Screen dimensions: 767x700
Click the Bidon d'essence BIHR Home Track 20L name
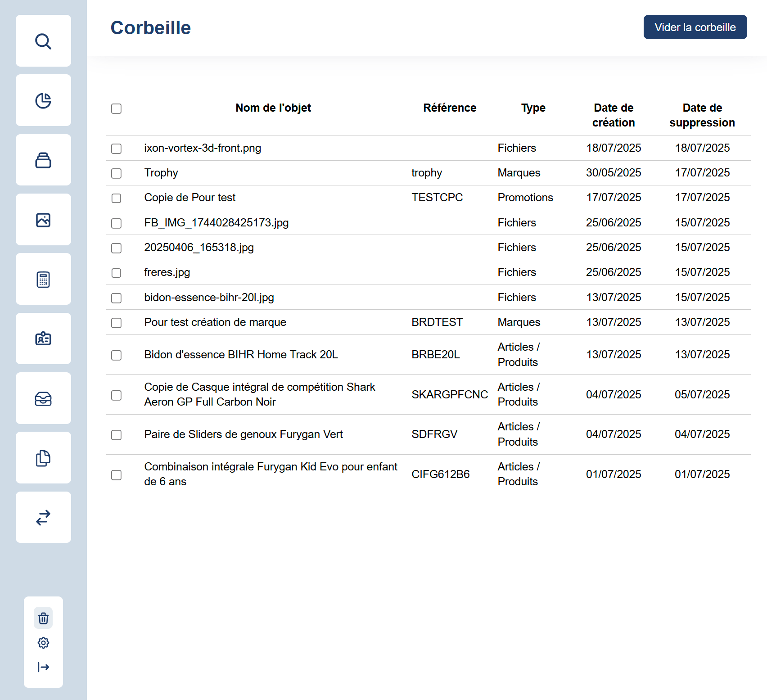[x=241, y=355]
